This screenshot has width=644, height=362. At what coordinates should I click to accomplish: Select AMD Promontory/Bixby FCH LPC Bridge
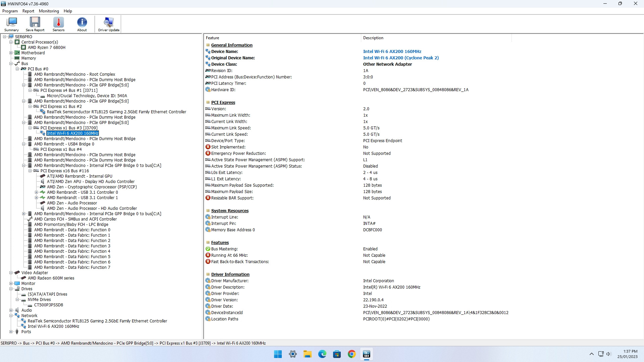point(71,225)
